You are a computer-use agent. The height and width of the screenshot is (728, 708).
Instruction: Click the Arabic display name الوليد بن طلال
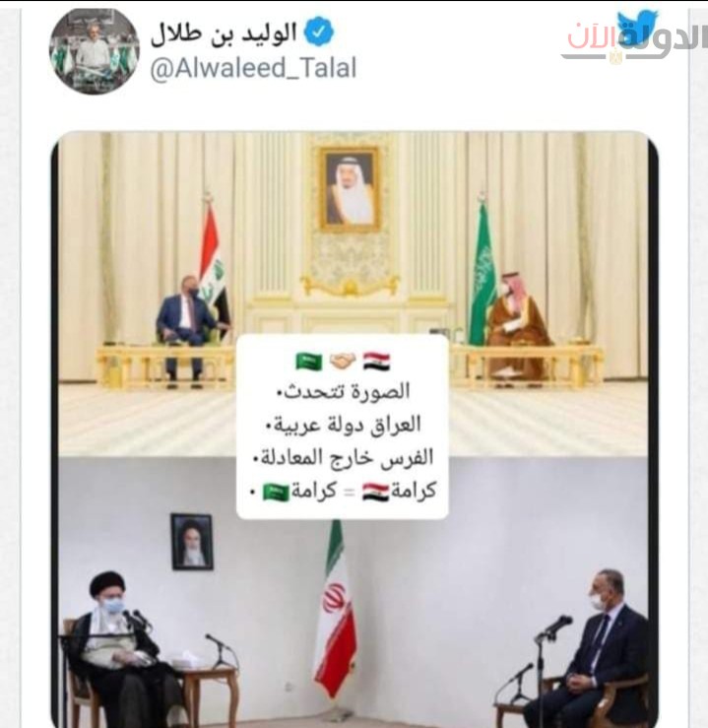(224, 33)
